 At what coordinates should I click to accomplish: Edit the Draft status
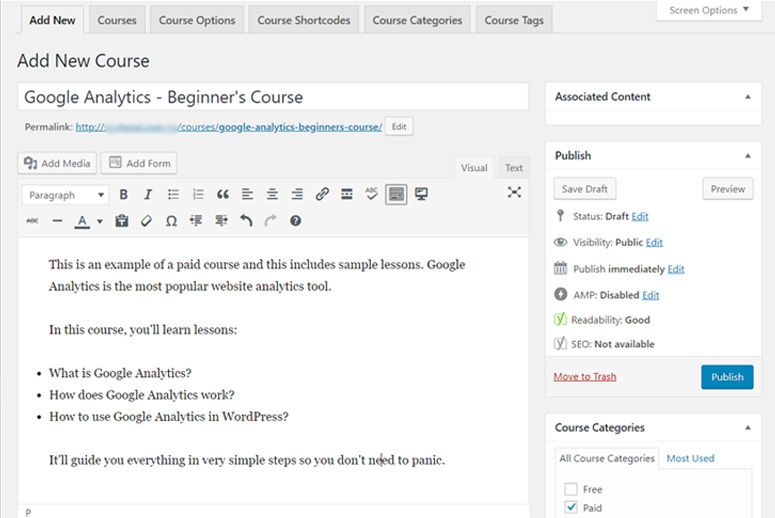(640, 216)
